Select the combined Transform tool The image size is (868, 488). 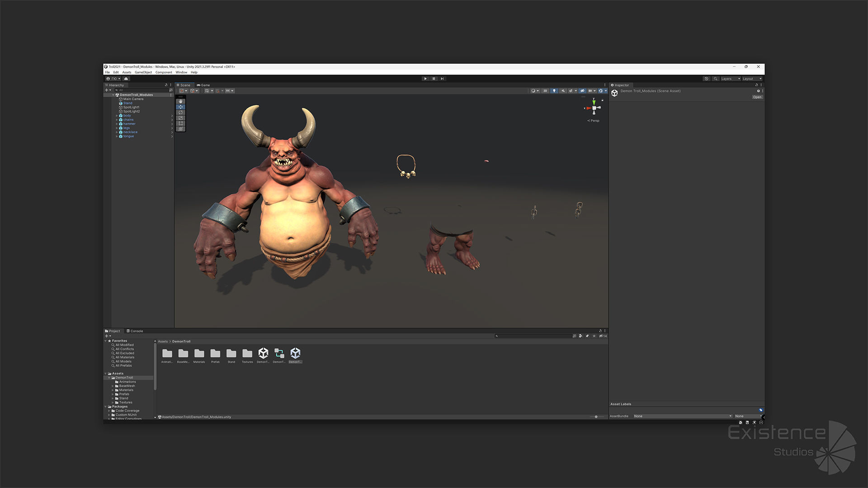(x=181, y=129)
